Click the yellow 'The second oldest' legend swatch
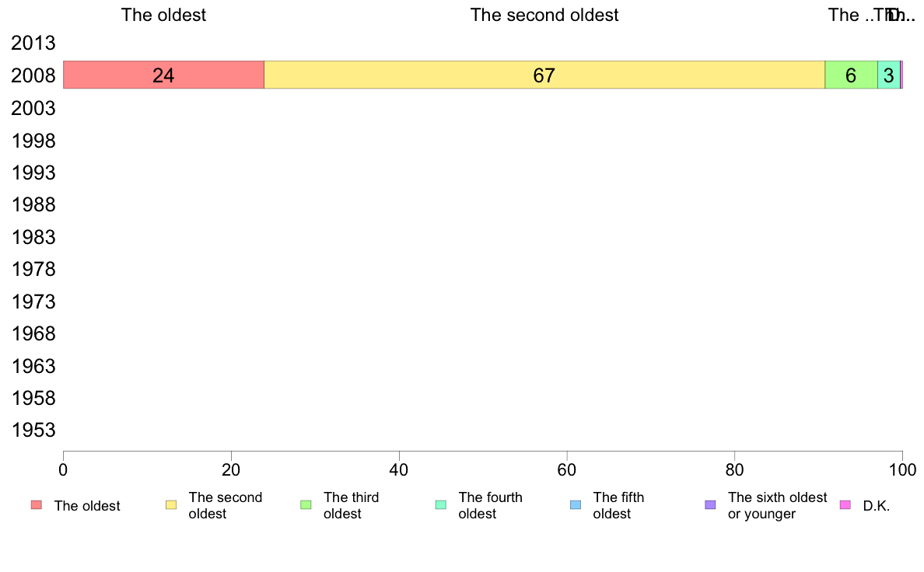This screenshot has width=924, height=572. pos(171,505)
